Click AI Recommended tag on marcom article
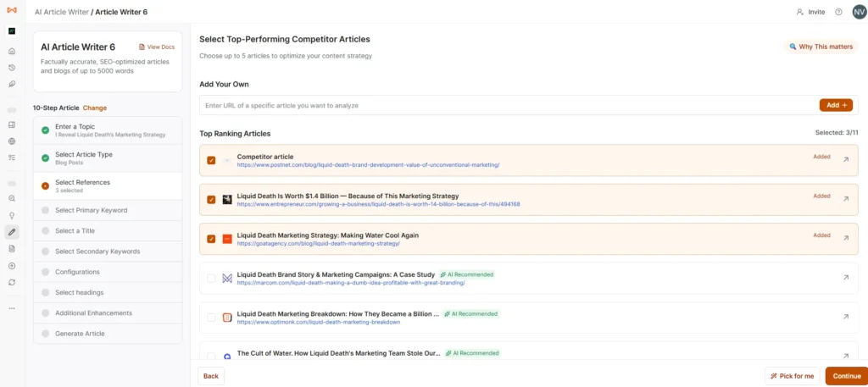The width and height of the screenshot is (868, 387). pos(467,274)
